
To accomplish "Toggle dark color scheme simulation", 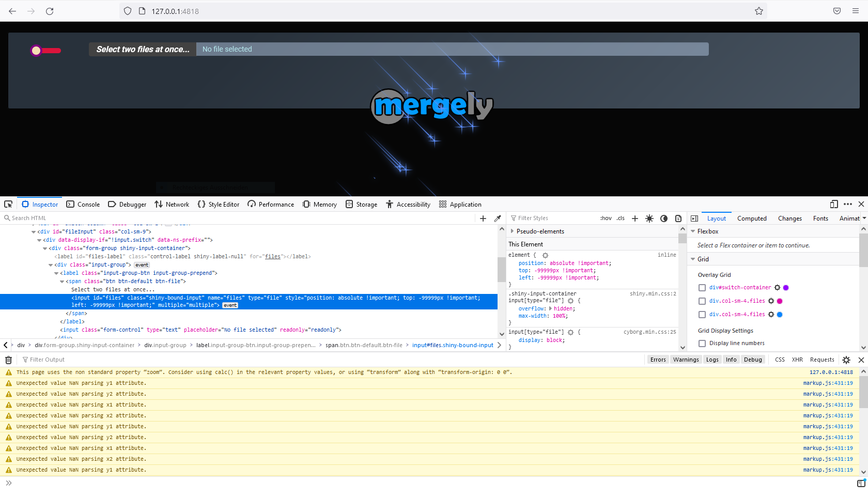I will (x=664, y=218).
